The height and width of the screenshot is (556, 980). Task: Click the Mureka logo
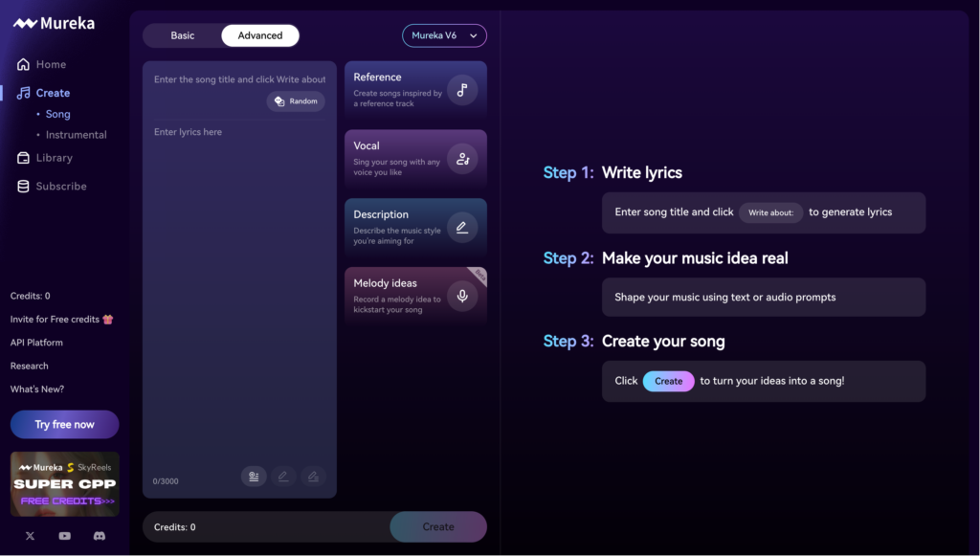[x=55, y=24]
